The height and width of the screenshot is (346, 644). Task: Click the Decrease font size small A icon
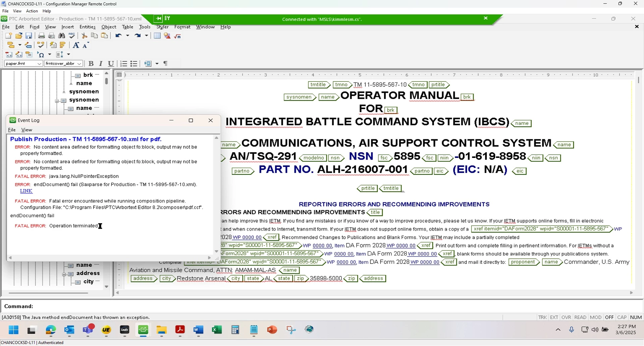click(86, 45)
